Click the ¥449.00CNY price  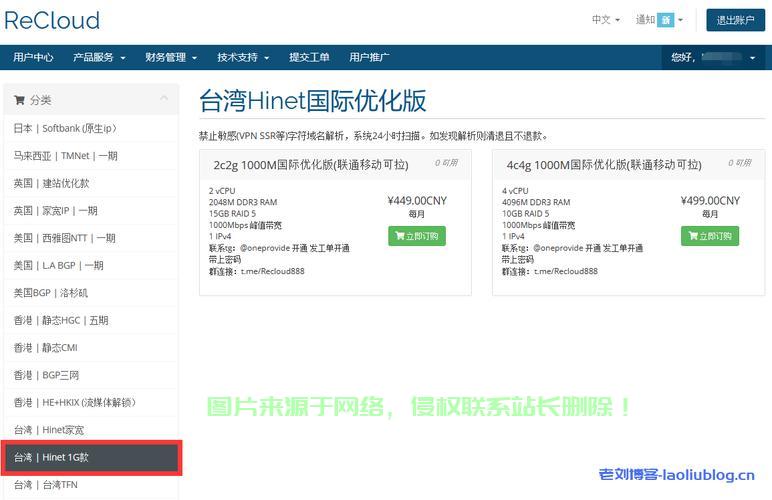coord(417,201)
